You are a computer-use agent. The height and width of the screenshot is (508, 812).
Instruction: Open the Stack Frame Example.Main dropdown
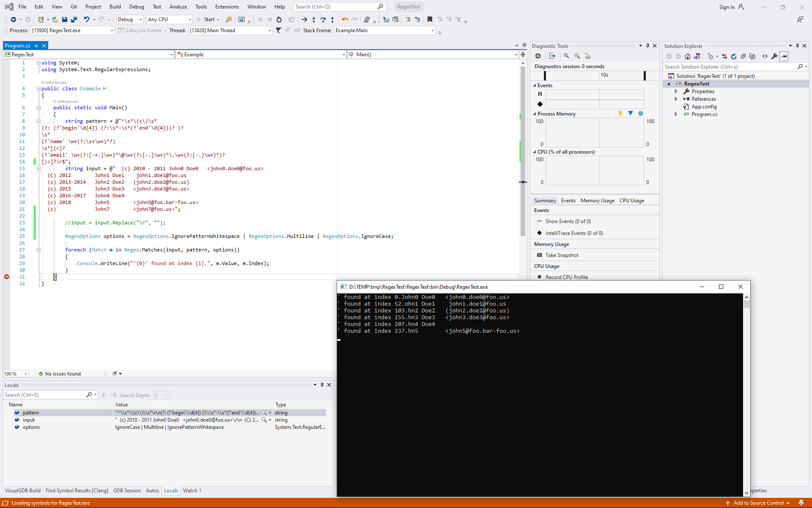coord(384,30)
